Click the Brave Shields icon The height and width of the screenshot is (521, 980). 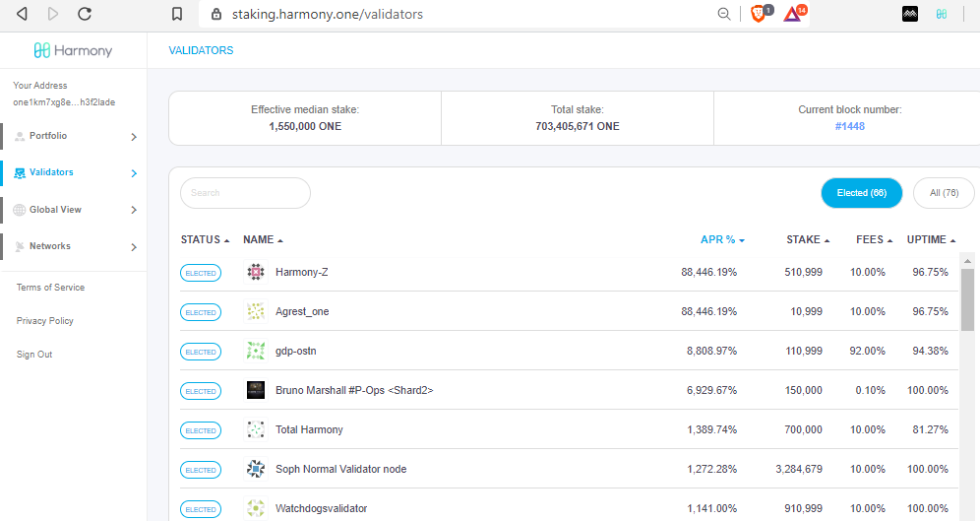(758, 14)
